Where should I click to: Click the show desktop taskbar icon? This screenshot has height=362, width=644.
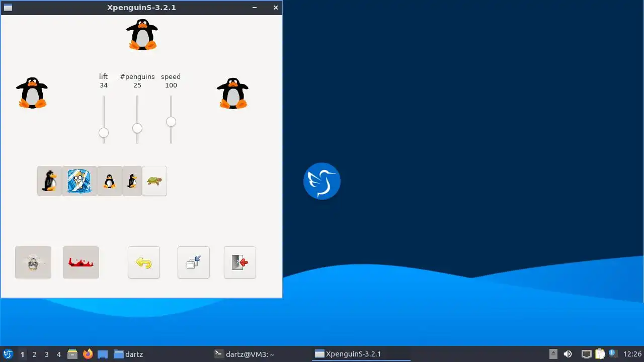[103, 354]
